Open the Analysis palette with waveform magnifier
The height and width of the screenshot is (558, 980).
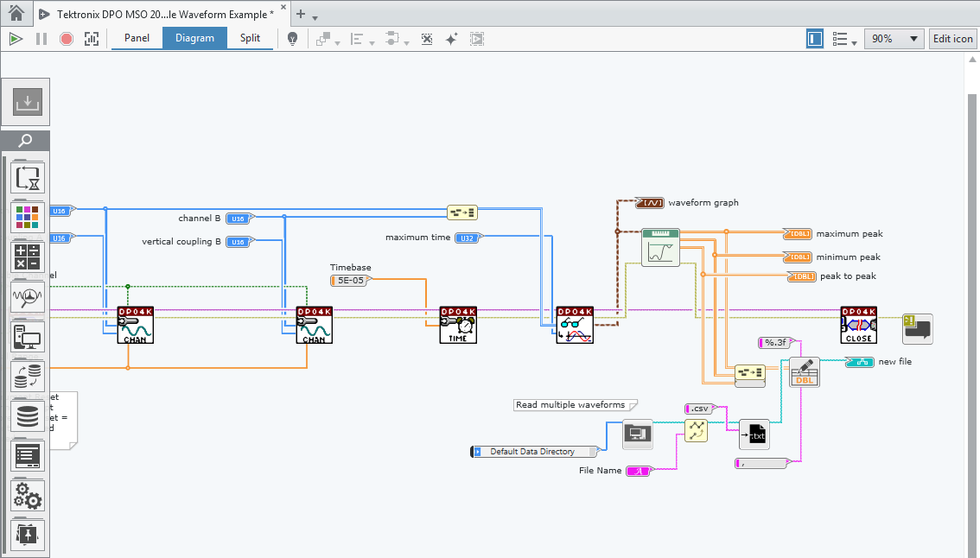click(29, 296)
